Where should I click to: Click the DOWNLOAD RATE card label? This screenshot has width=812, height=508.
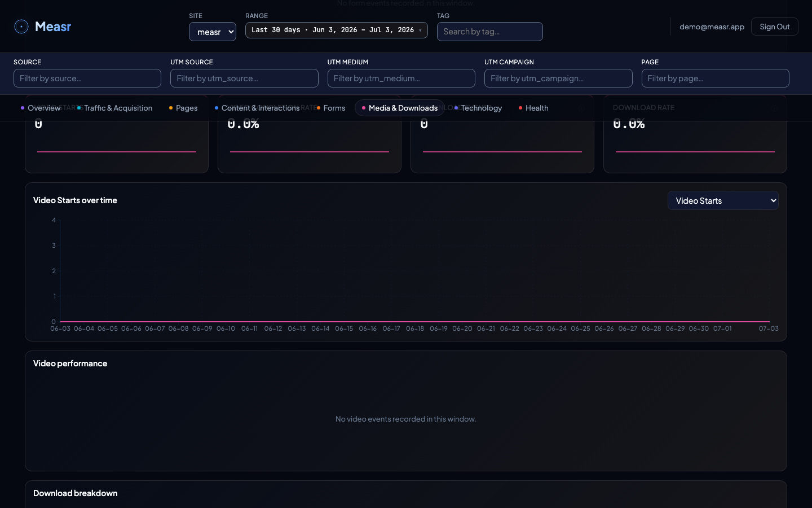(643, 107)
